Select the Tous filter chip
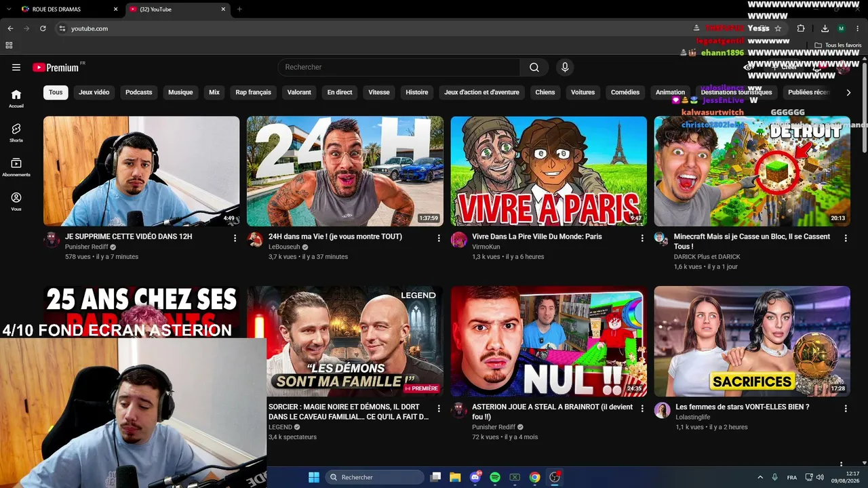The image size is (868, 488). [56, 92]
